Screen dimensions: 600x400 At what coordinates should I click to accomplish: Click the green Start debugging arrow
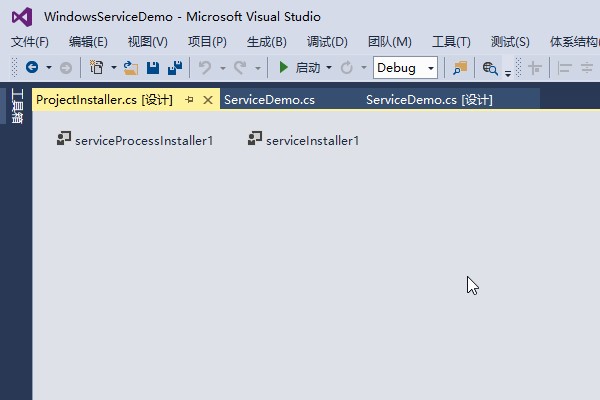click(x=284, y=68)
